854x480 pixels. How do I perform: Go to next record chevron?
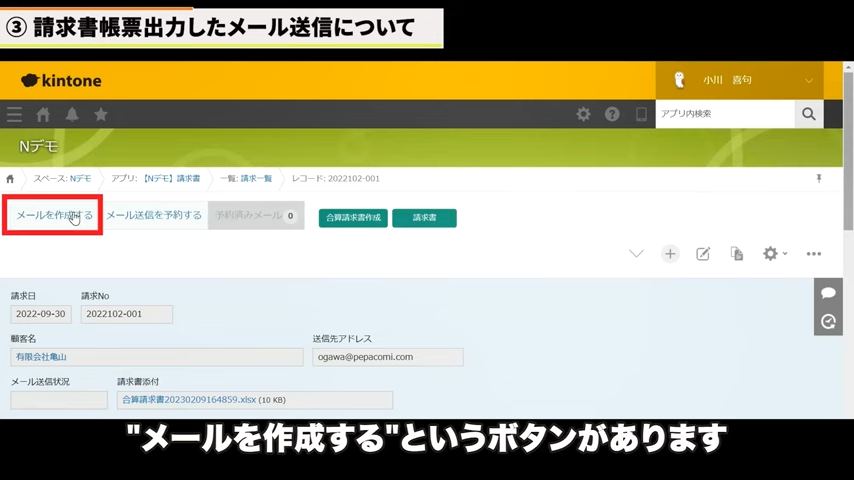coord(636,253)
